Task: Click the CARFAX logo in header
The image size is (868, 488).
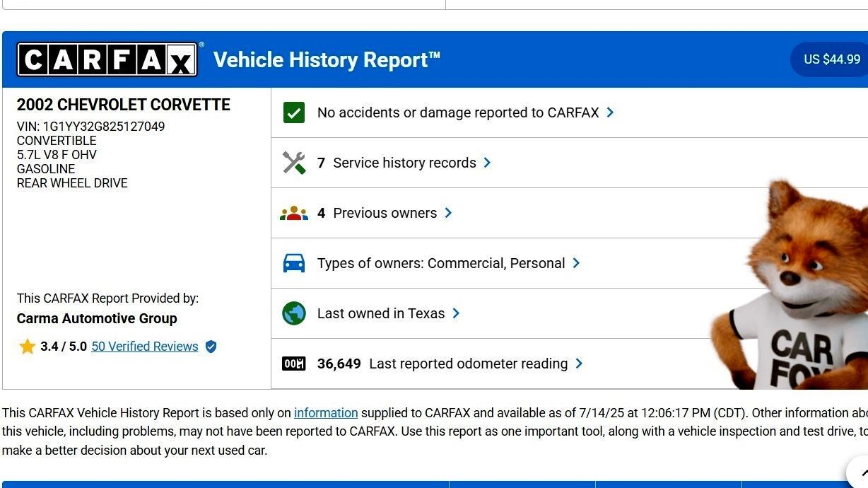Action: tap(107, 59)
